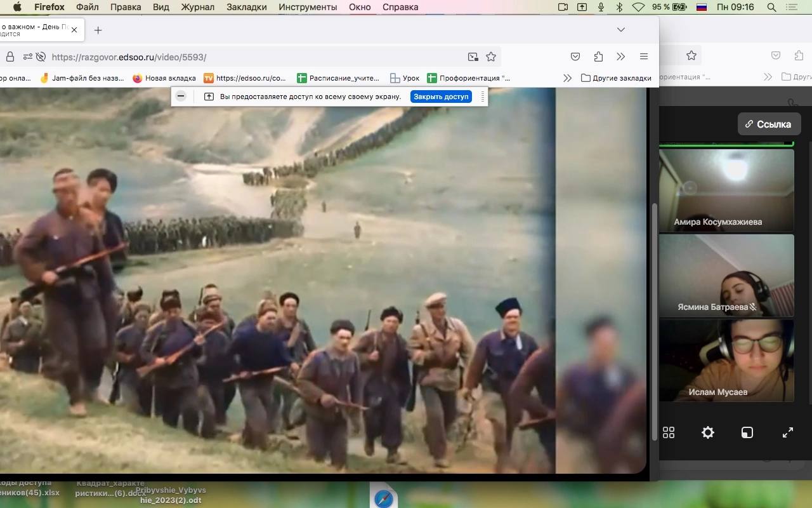
Task: Show bookmarks overflow in background window
Action: [768, 77]
